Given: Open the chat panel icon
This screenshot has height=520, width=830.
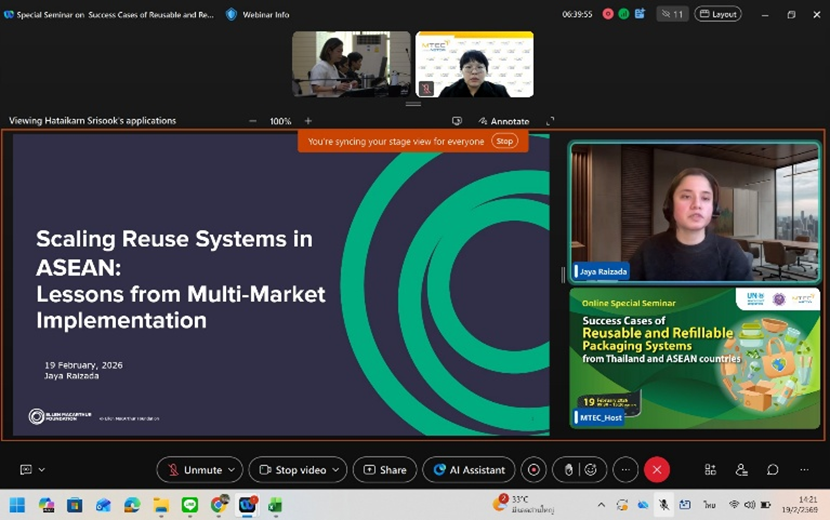Looking at the screenshot, I should tap(773, 470).
